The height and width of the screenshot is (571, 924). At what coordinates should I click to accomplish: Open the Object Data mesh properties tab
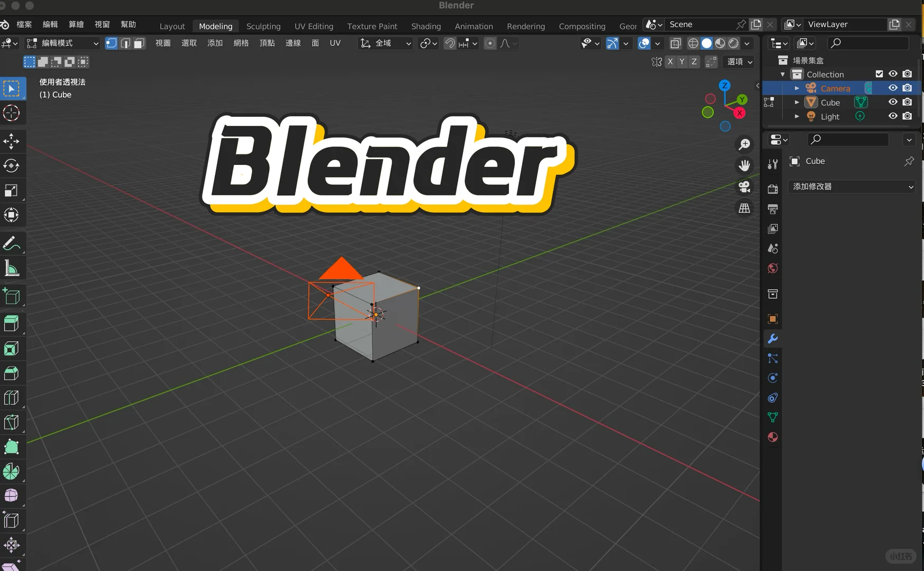coord(773,418)
